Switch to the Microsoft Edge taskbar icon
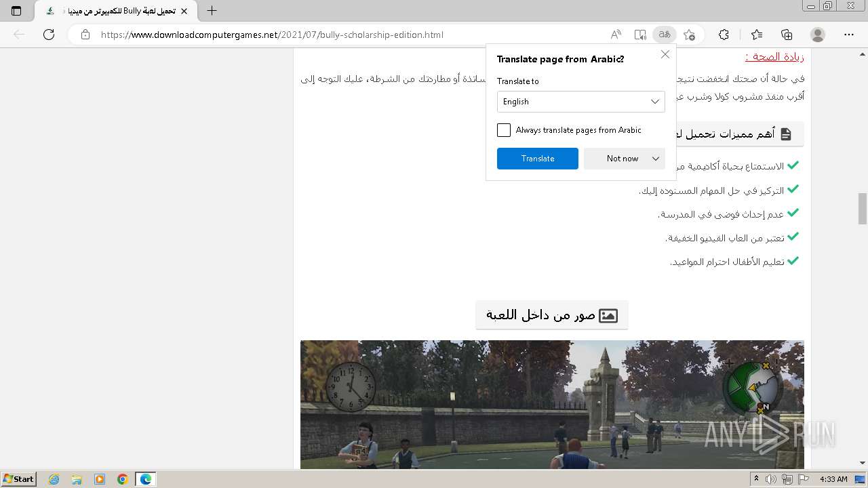This screenshot has width=868, height=488. (146, 479)
